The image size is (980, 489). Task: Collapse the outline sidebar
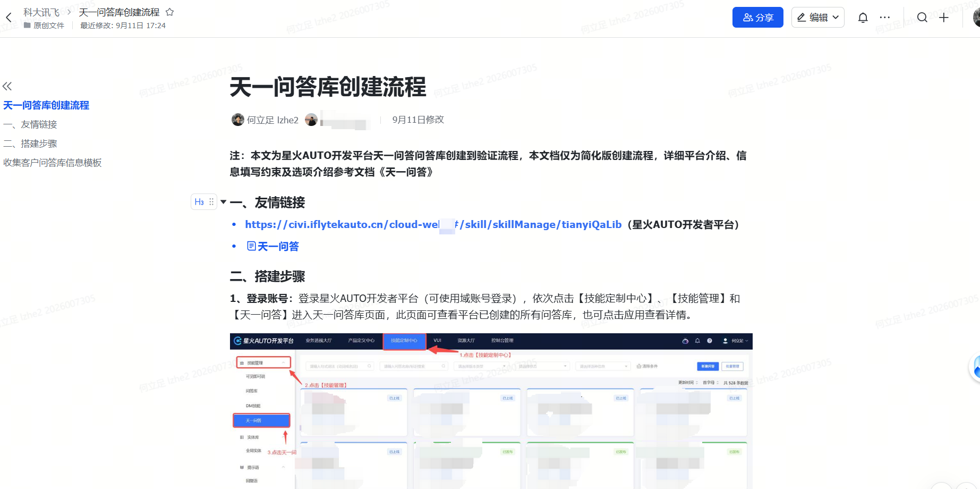tap(7, 86)
